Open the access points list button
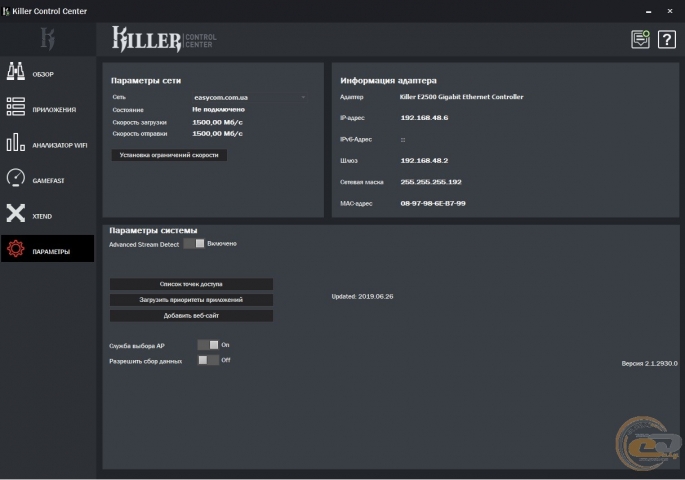The image size is (685, 480). click(x=191, y=284)
